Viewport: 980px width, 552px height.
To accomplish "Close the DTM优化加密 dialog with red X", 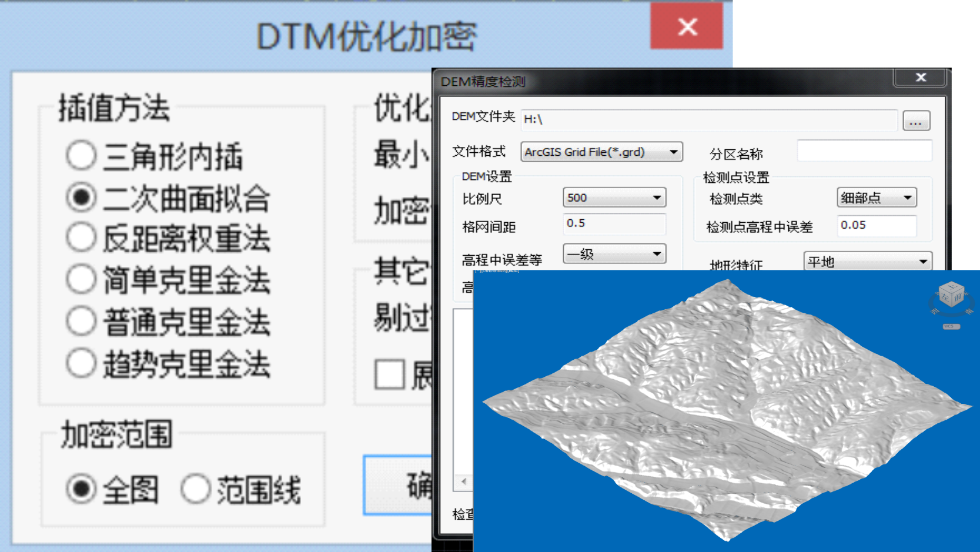I will 687,26.
